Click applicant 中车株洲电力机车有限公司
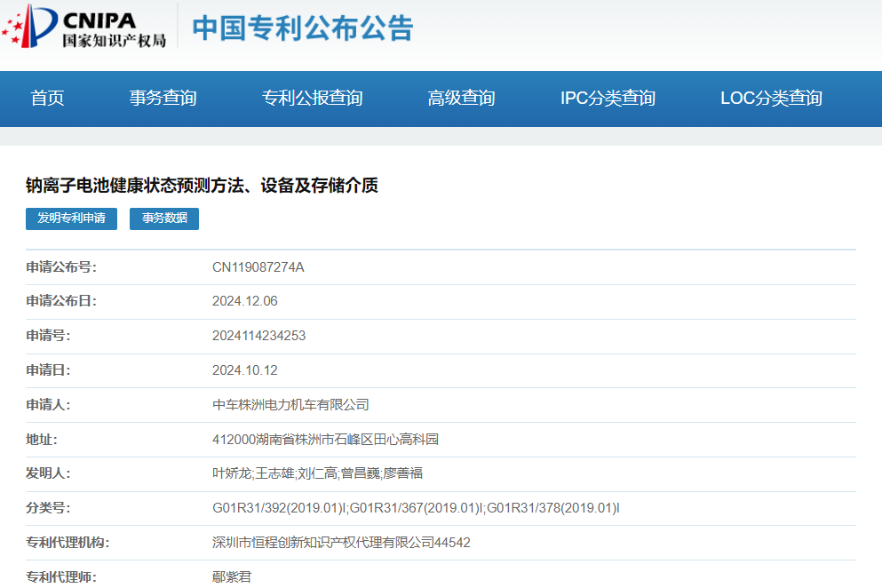This screenshot has width=882, height=588. click(290, 405)
